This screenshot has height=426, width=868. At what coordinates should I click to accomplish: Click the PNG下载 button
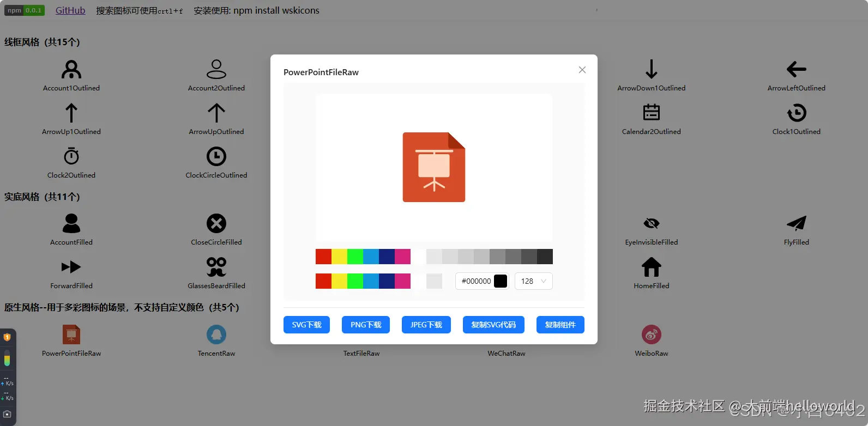[366, 325]
